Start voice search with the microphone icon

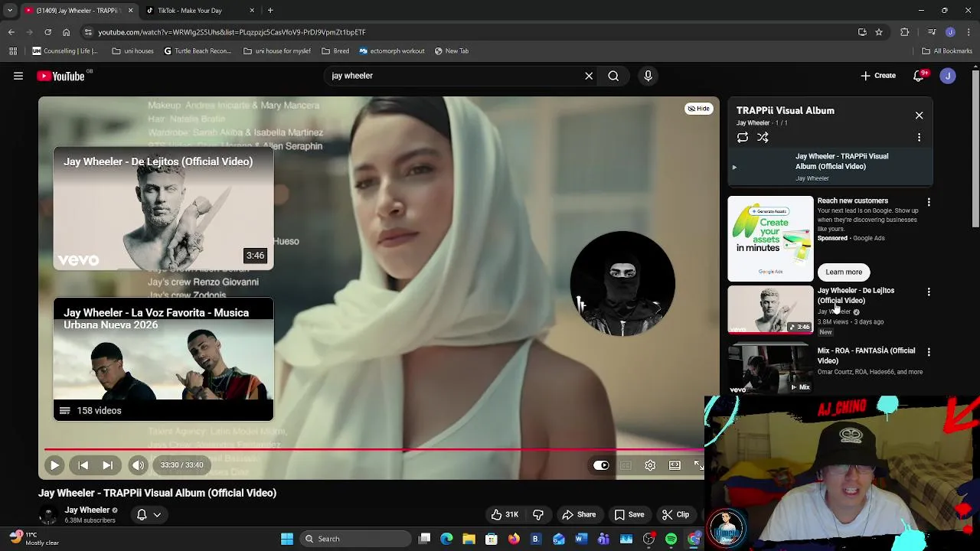(648, 76)
